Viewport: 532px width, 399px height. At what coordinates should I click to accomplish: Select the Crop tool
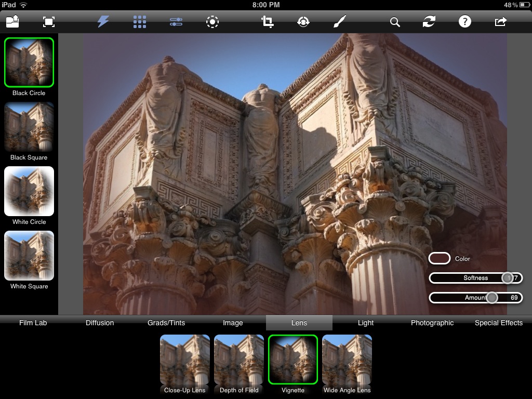click(x=268, y=21)
